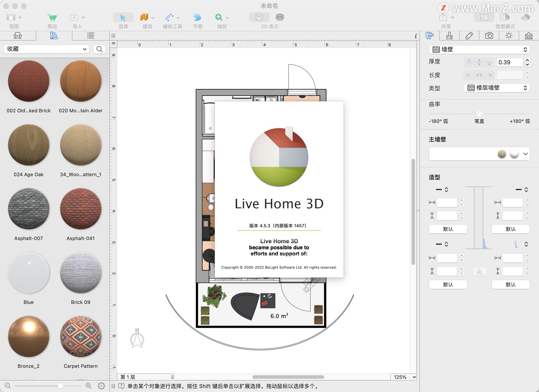Screen dimensions: 539x392
Task: Select the 选择 arrow tool
Action: (x=123, y=17)
